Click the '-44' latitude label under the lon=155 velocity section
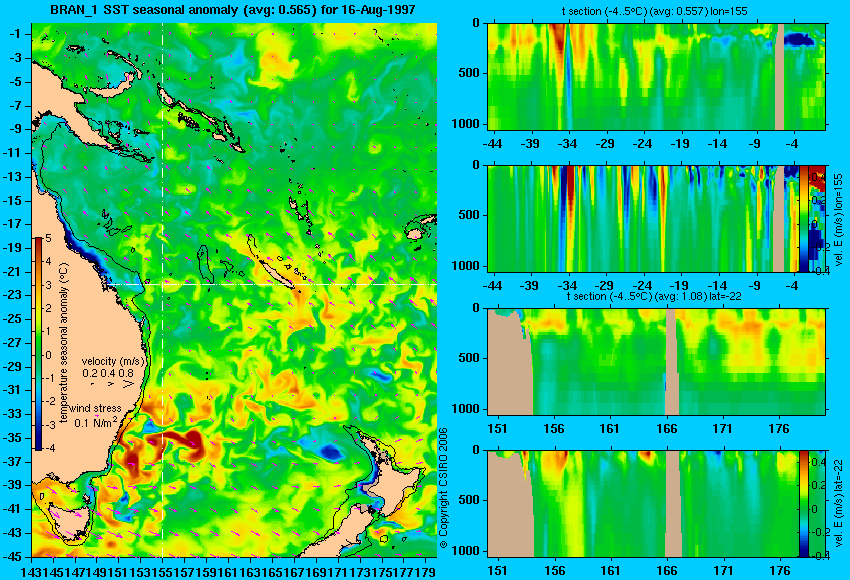Image resolution: width=850 pixels, height=580 pixels. pyautogui.click(x=493, y=286)
